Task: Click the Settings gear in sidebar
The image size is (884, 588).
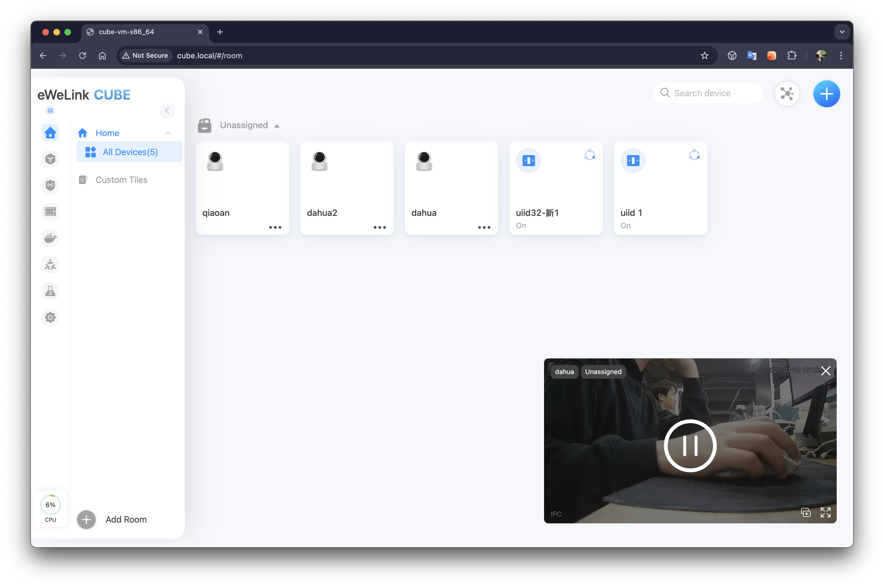Action: coord(50,317)
